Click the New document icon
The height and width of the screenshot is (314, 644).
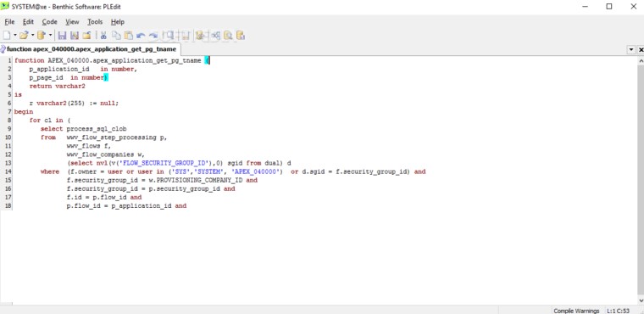point(7,36)
